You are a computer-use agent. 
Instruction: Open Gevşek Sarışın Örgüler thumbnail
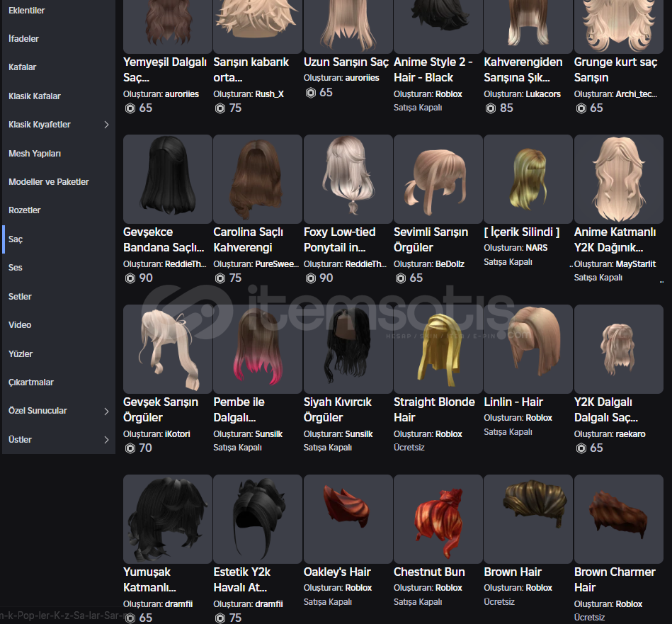(x=168, y=349)
